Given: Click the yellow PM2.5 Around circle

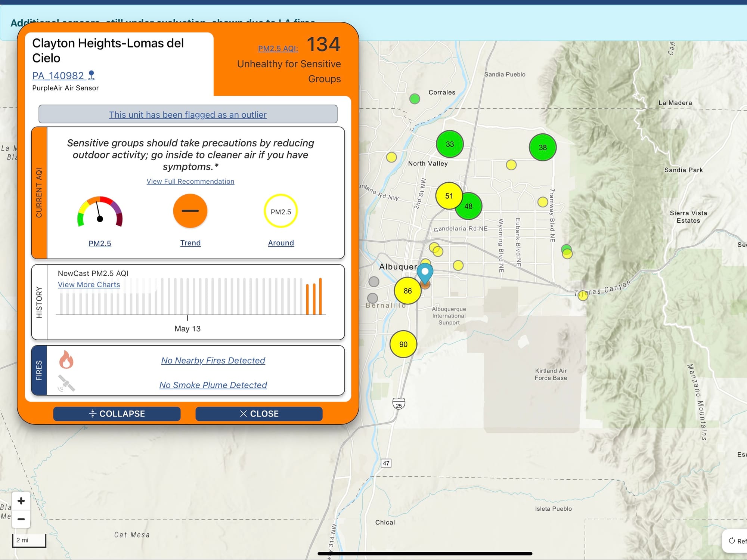Looking at the screenshot, I should click(x=280, y=211).
